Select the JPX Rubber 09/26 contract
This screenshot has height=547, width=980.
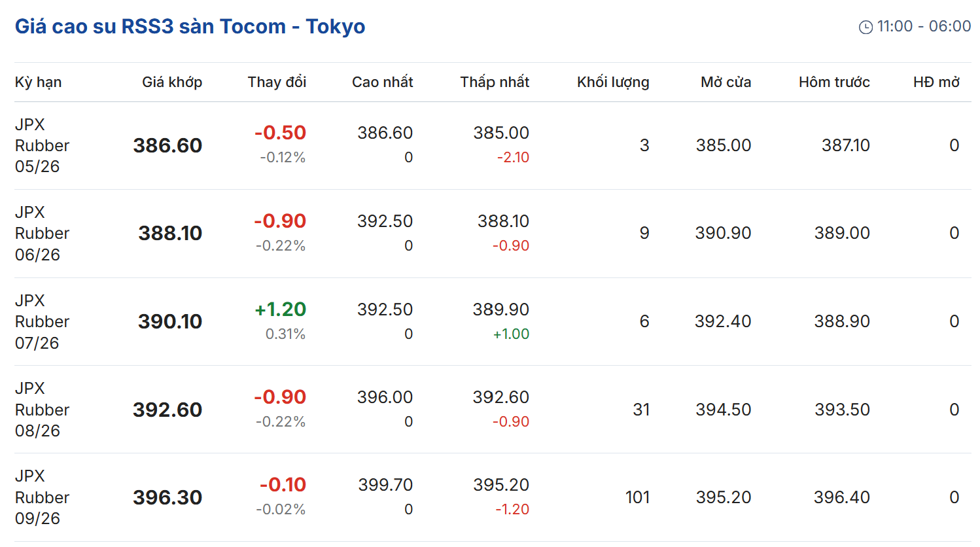42,497
